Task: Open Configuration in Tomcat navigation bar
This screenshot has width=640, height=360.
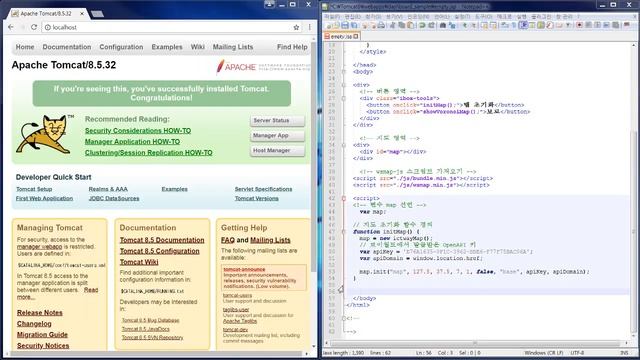Action: pos(121,47)
